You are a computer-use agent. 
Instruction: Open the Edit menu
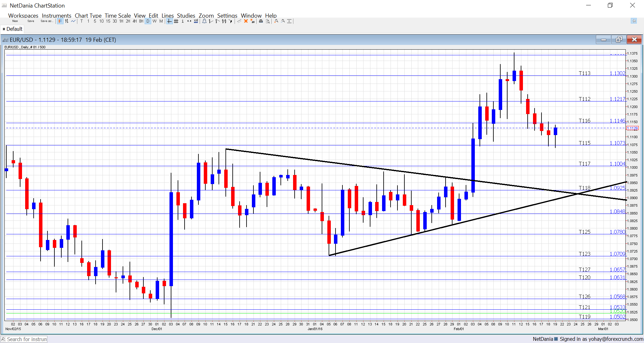153,15
